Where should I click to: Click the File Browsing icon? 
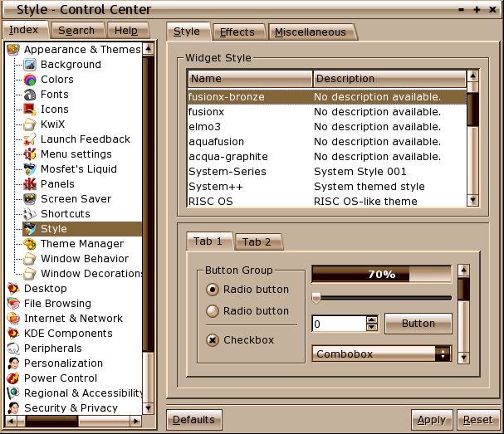(13, 304)
